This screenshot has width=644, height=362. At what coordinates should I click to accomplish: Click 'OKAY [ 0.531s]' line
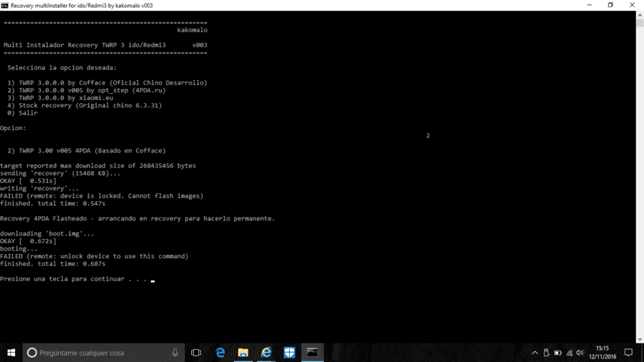pos(29,181)
